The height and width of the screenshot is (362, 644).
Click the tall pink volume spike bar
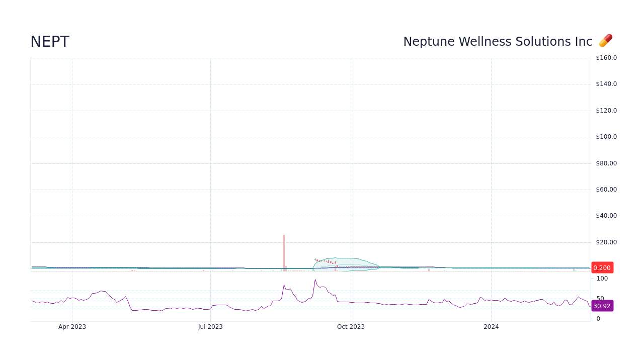coord(284,253)
